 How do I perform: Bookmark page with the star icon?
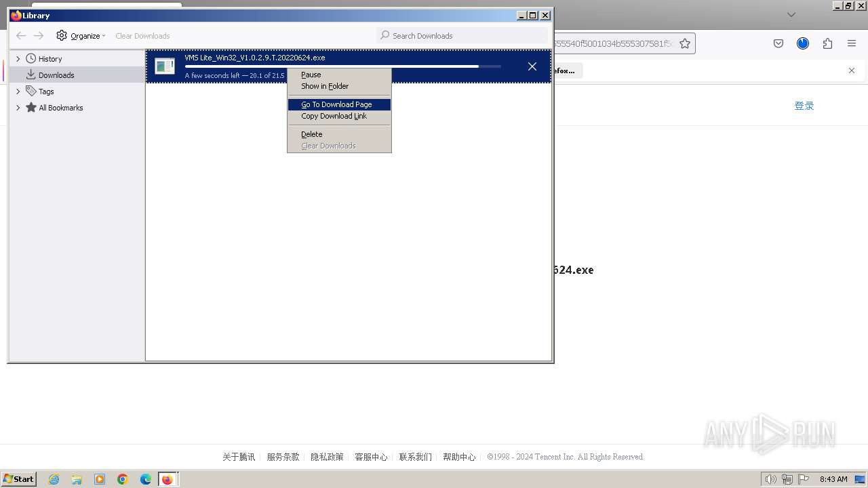pos(685,43)
